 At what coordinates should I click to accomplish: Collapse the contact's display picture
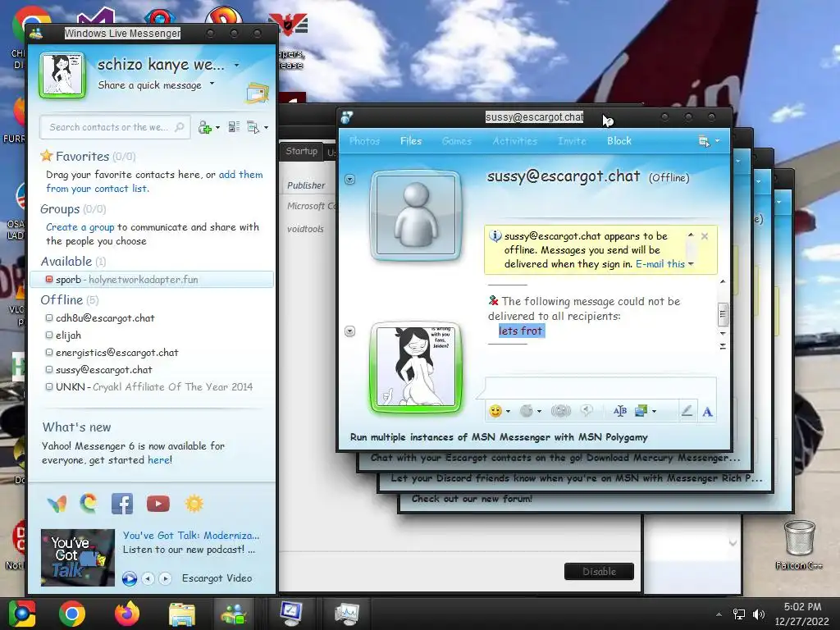(349, 180)
